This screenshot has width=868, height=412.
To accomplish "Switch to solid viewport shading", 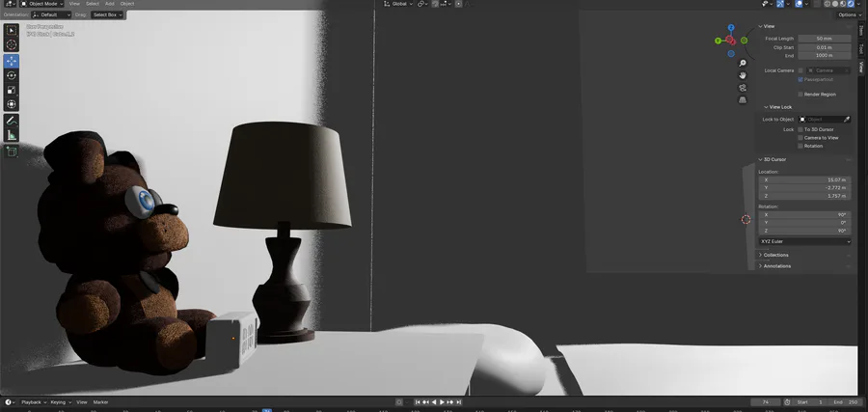I will 835,3.
